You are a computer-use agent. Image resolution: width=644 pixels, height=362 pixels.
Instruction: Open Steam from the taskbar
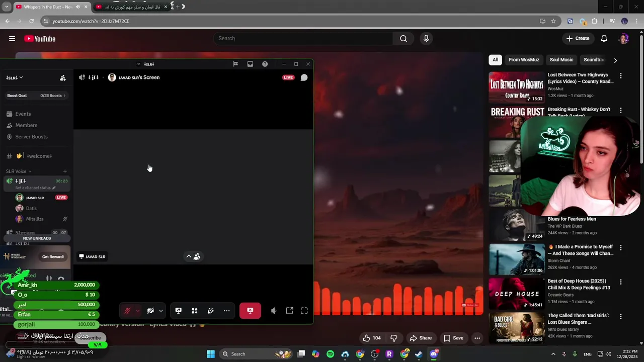[419, 354]
